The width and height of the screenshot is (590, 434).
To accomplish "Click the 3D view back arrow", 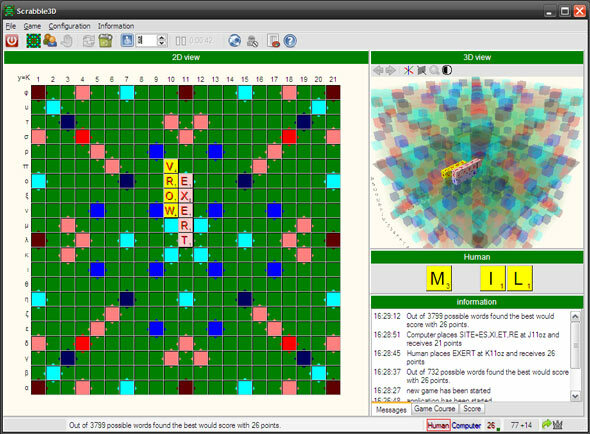I will click(378, 70).
